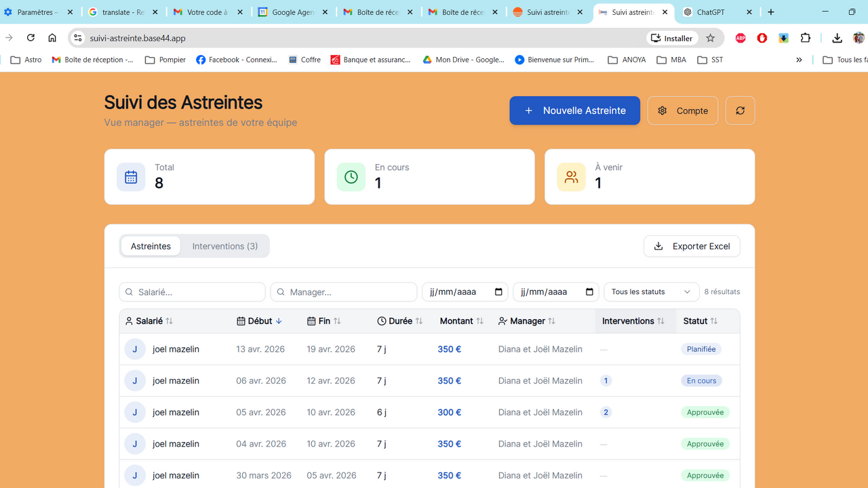Show more bookmarks with the chevron
Viewport: 868px width, 488px height.
click(x=799, y=60)
